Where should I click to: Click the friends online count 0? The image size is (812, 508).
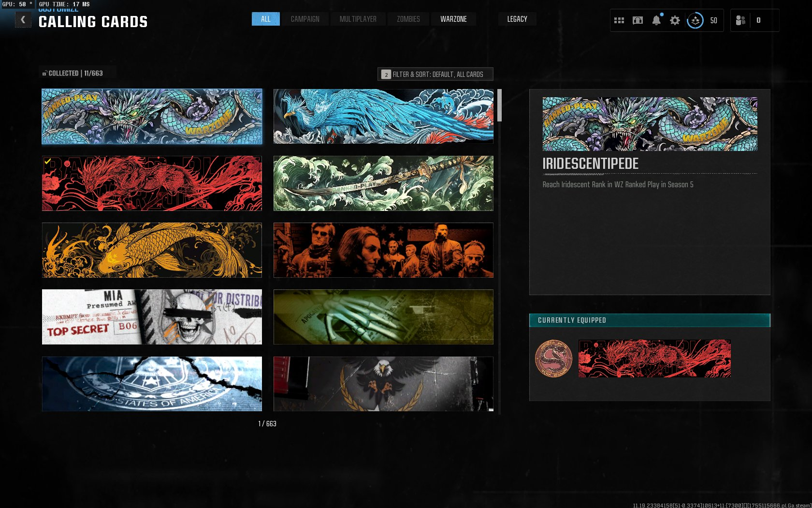point(758,20)
